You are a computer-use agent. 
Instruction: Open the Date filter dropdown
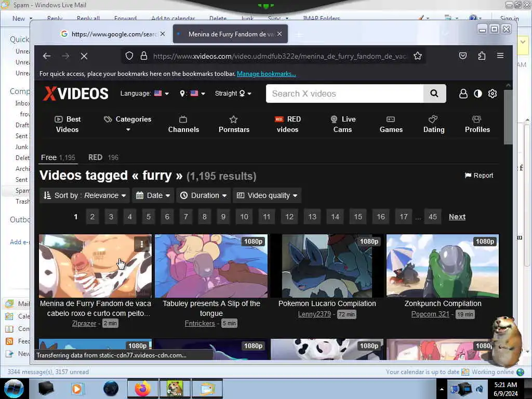(153, 195)
